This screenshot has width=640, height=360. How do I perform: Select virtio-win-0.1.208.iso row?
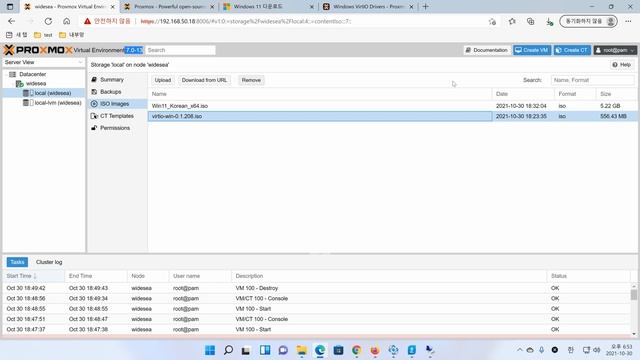coord(392,116)
